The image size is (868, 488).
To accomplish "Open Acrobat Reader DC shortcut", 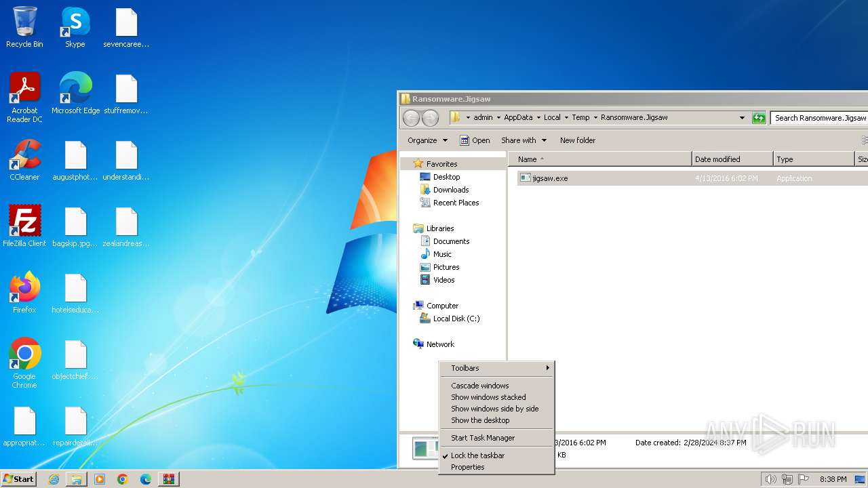I will [24, 97].
